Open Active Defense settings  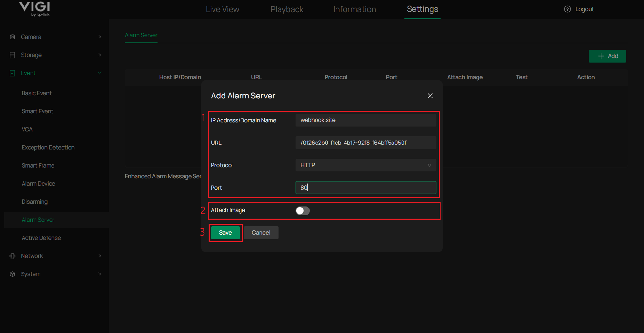[x=41, y=238]
